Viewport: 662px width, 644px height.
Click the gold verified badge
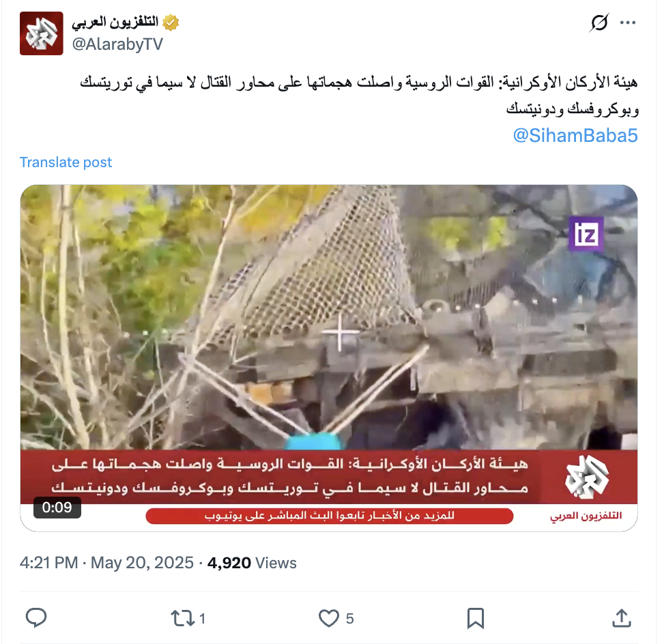click(x=171, y=23)
